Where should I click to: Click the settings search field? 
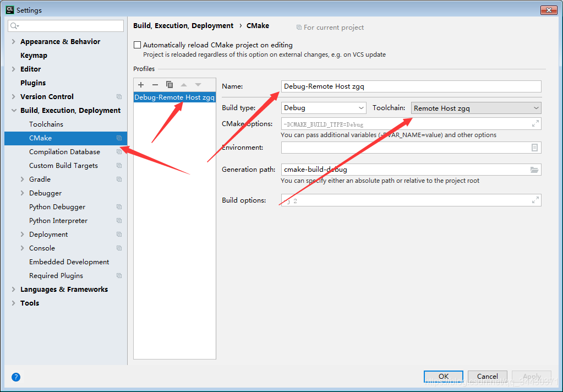[65, 26]
